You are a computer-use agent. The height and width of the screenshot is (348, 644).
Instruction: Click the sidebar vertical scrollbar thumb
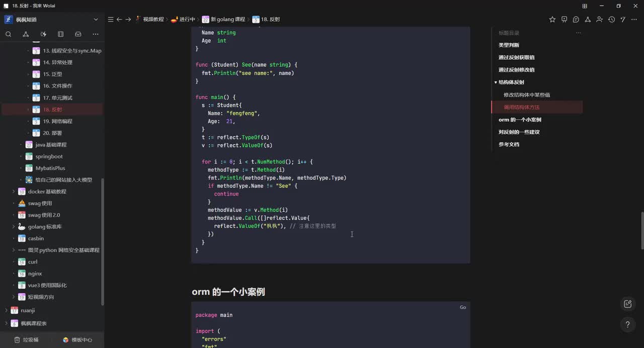(103, 241)
